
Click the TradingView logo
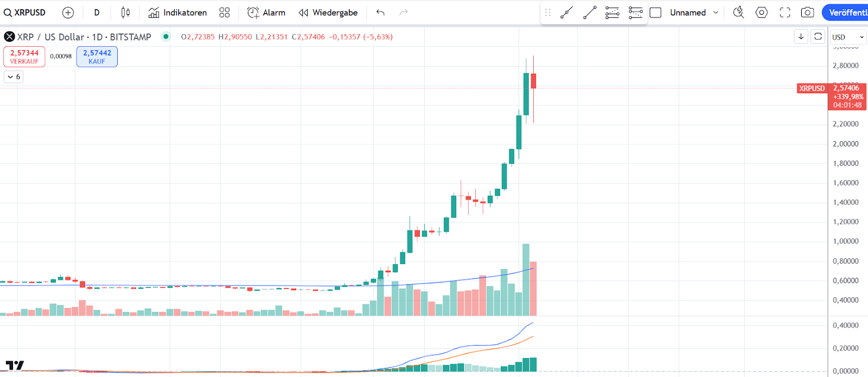(x=15, y=365)
